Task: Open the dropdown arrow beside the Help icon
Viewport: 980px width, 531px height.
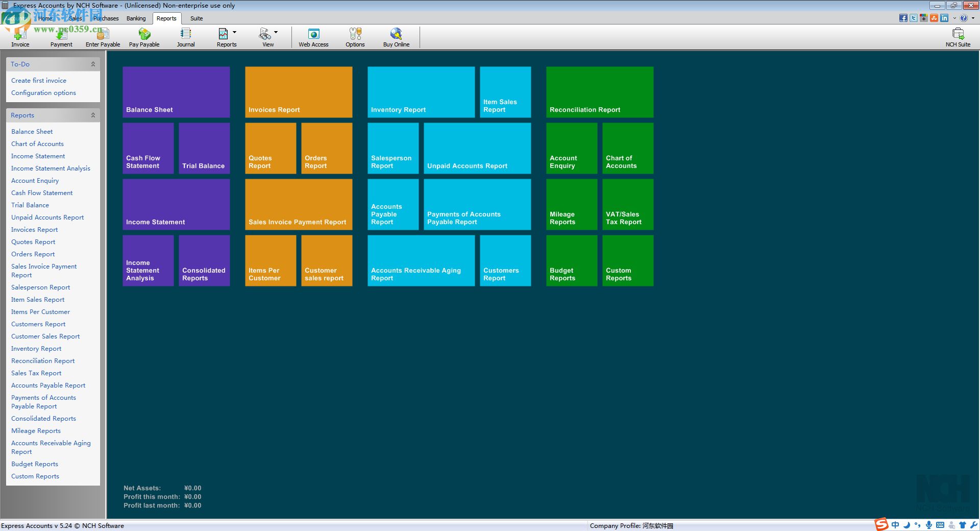Action: tap(973, 18)
